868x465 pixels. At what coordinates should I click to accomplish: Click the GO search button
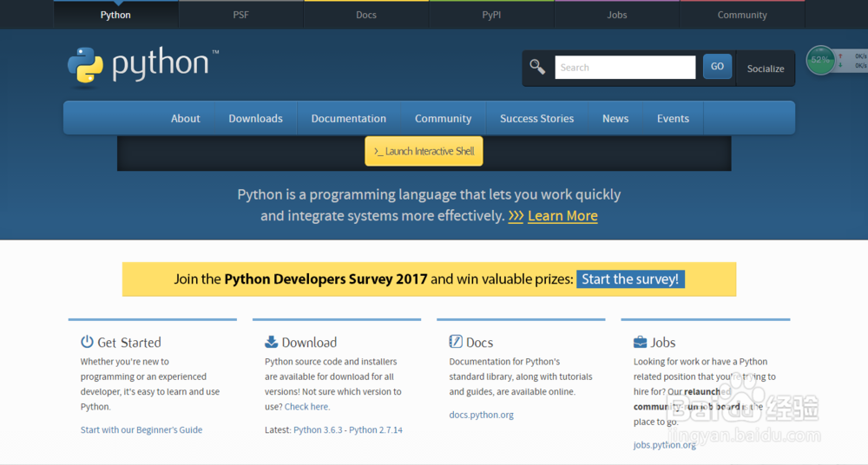coord(718,67)
